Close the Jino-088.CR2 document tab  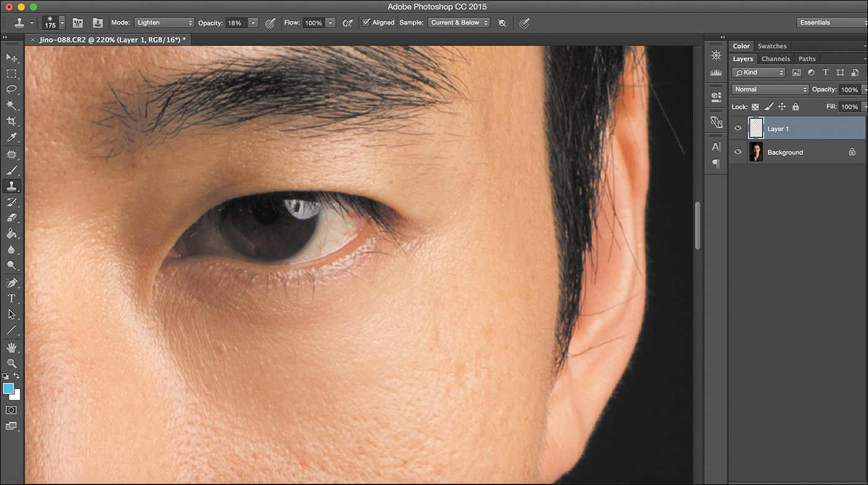(x=33, y=39)
